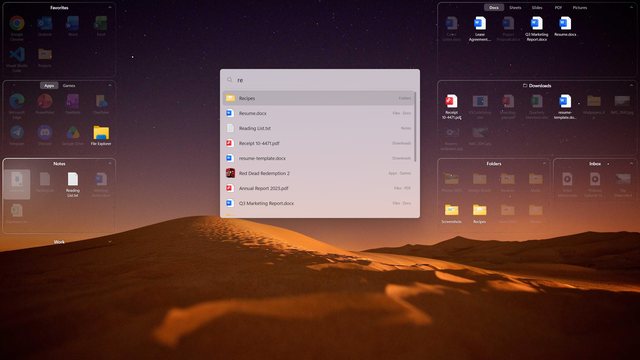Collapse the Folders panel
This screenshot has height=360, width=640.
point(544,164)
